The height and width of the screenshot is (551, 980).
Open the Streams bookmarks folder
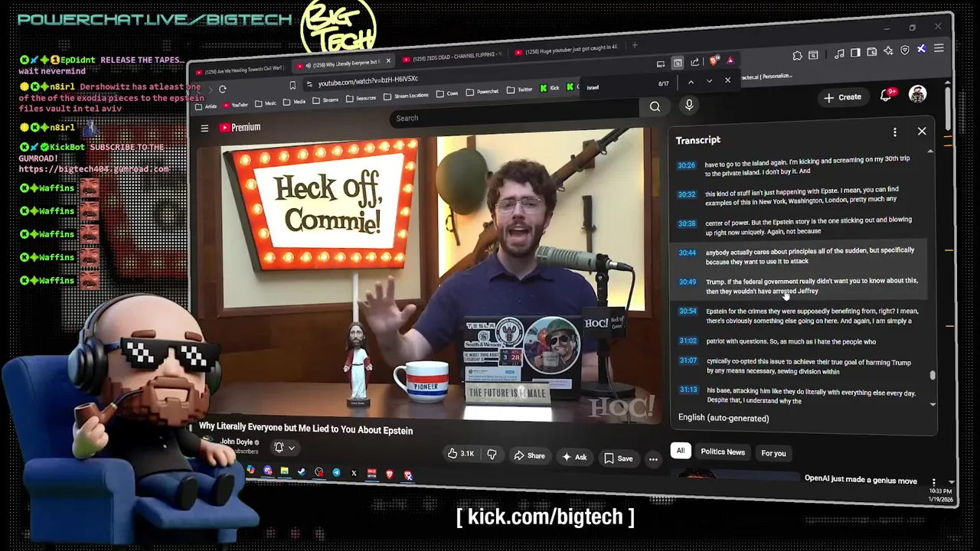pyautogui.click(x=325, y=100)
